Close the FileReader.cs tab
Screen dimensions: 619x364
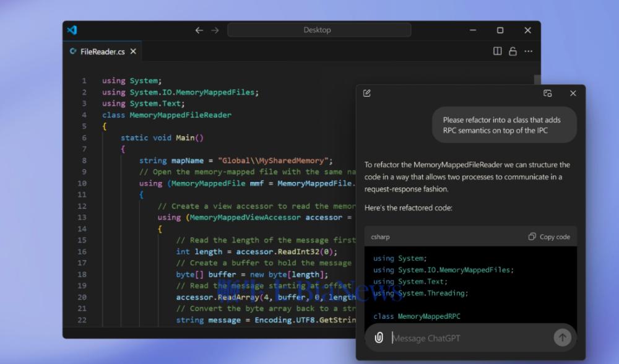point(134,51)
